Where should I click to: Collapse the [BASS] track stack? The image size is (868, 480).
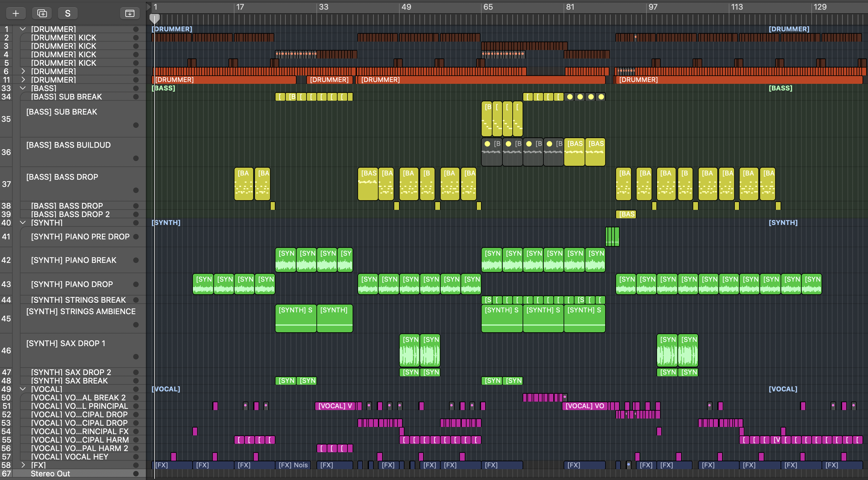(x=23, y=88)
